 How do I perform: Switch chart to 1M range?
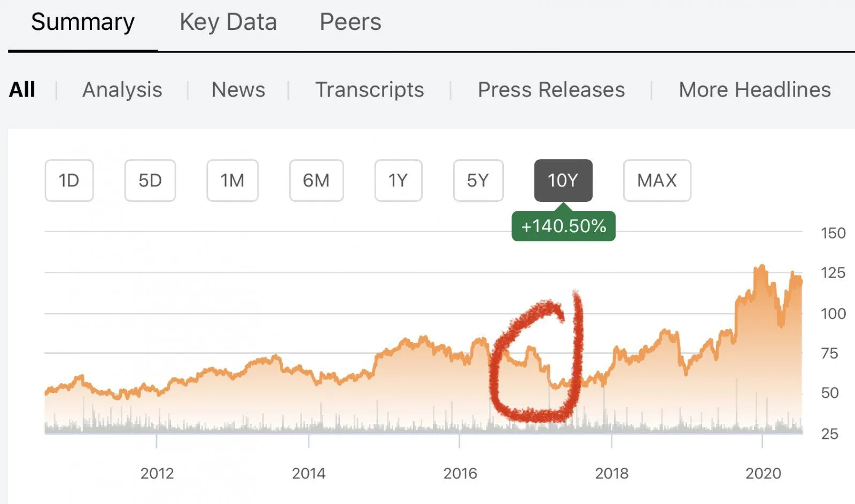point(232,180)
